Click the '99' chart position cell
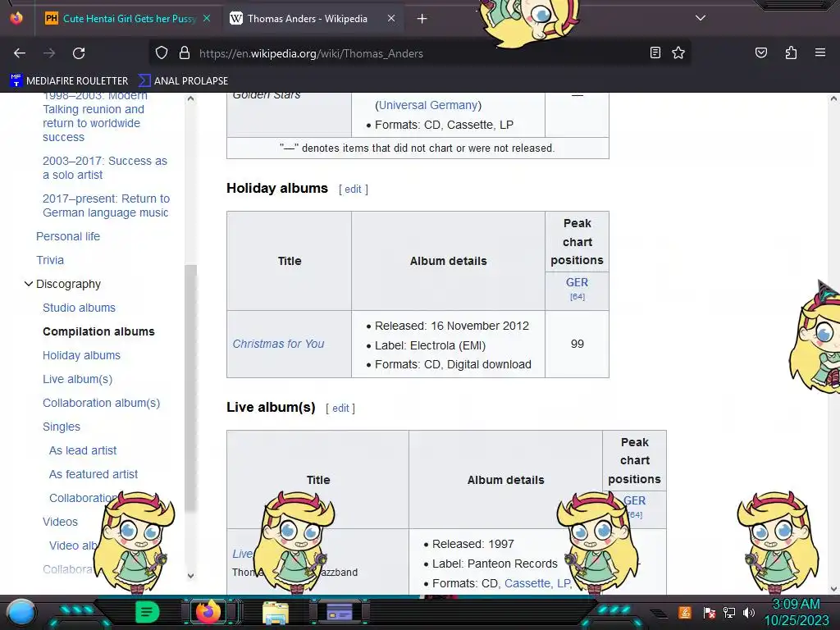Image resolution: width=840 pixels, height=630 pixels. click(x=577, y=344)
